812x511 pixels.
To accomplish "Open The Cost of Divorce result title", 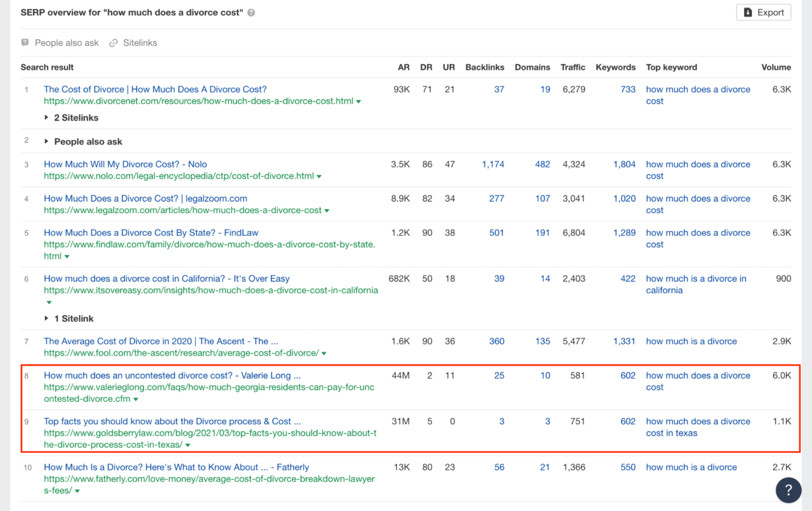I will tap(155, 89).
